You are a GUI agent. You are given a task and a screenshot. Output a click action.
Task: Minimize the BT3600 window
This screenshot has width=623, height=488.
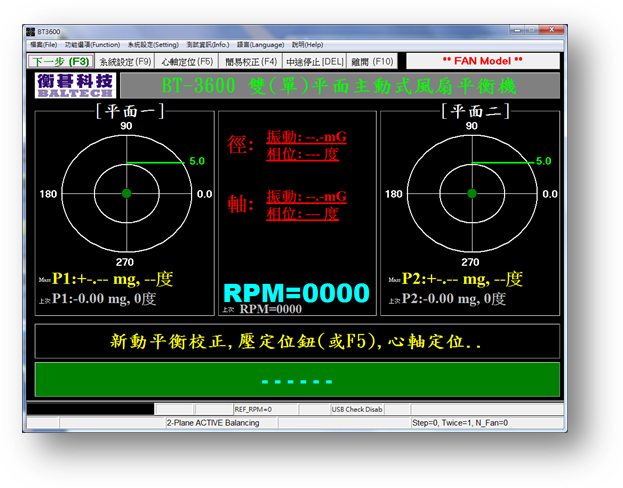517,30
